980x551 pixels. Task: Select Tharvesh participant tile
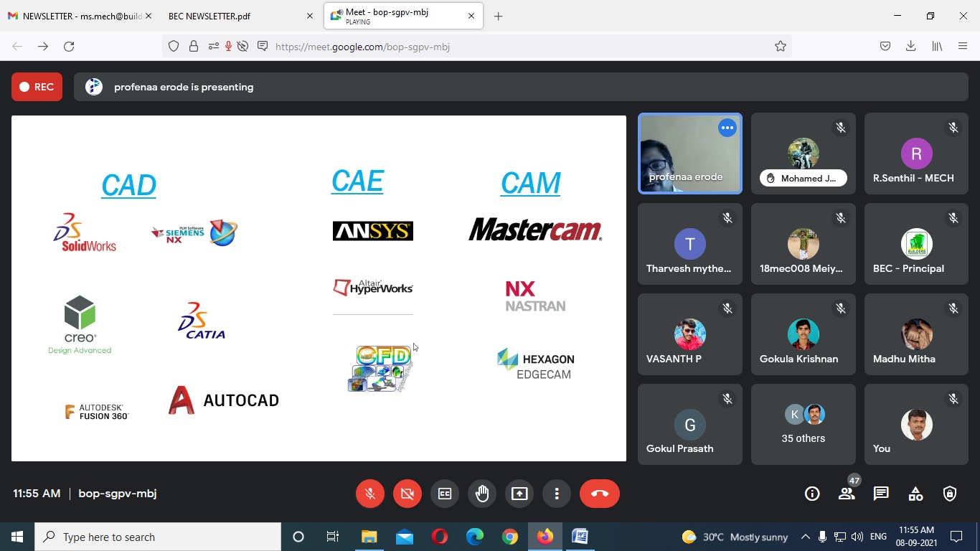click(690, 244)
